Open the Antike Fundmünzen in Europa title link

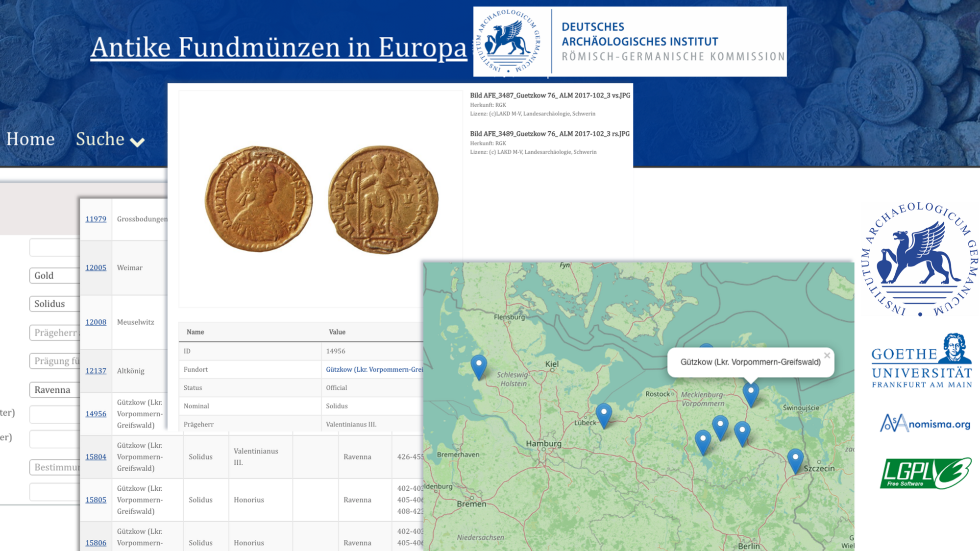click(x=278, y=47)
